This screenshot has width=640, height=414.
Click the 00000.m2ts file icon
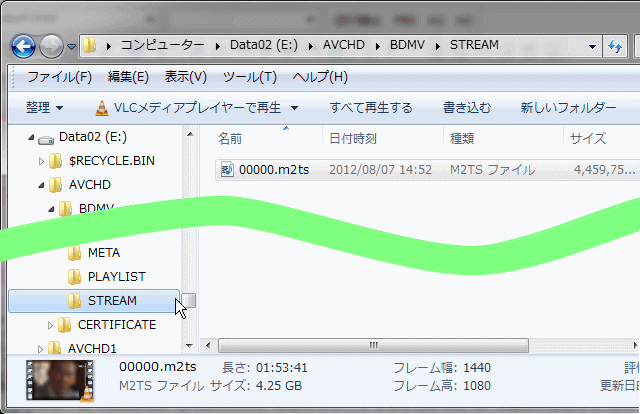click(x=227, y=170)
